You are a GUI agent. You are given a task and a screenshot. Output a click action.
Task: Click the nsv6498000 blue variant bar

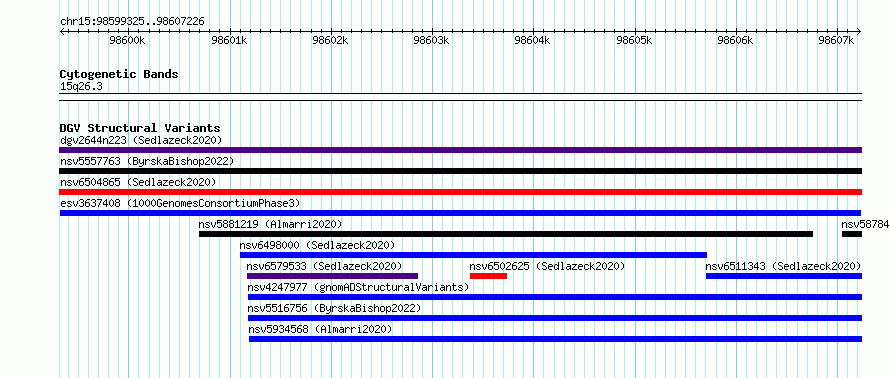point(473,255)
